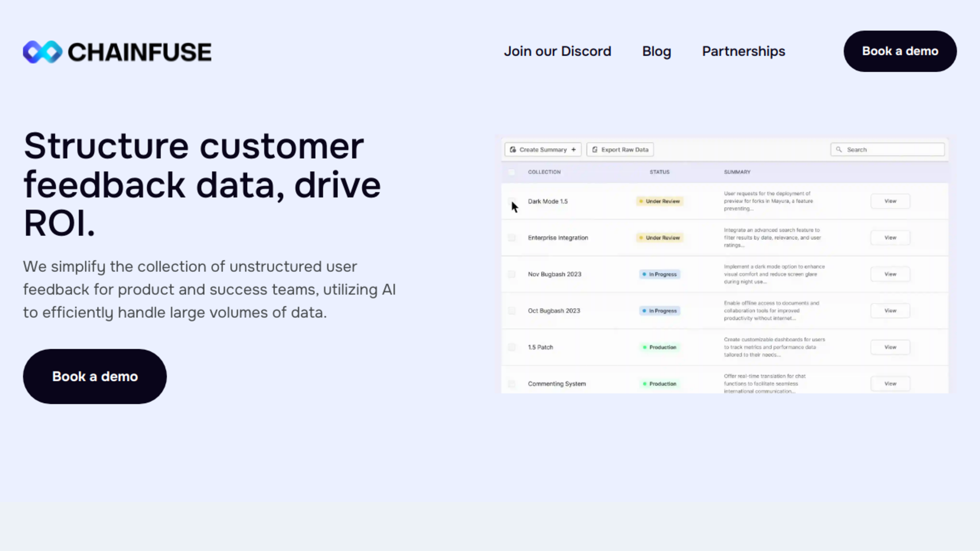
Task: Click the Structure customer feedback data headline
Action: 202,185
